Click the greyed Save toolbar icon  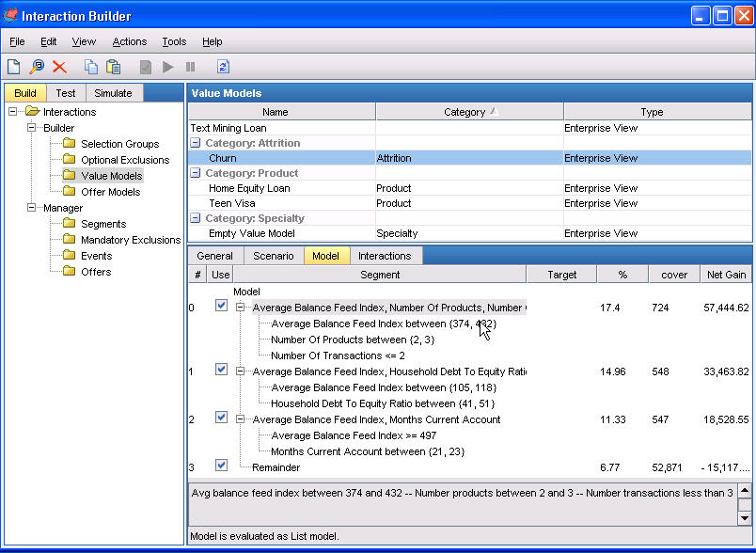145,67
